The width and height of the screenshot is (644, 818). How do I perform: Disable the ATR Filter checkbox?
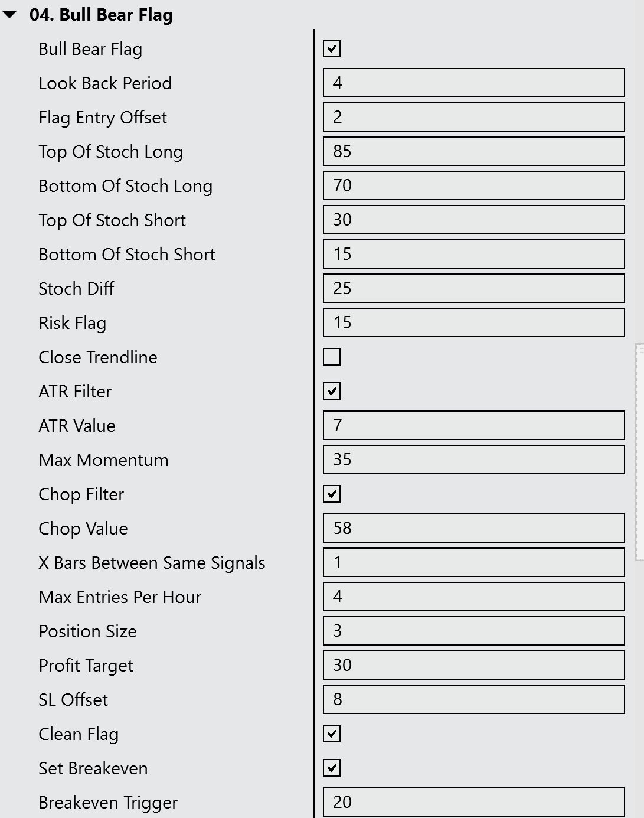(332, 391)
